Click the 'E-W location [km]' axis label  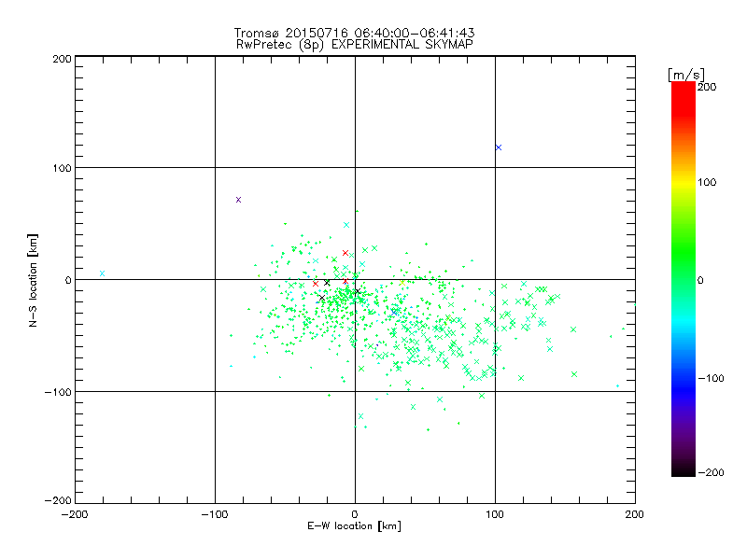pos(354,526)
